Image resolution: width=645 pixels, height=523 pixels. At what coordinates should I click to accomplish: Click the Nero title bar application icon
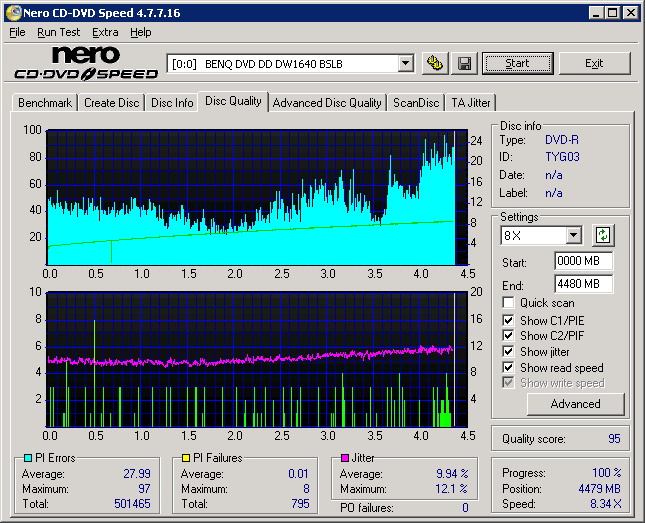tap(13, 12)
